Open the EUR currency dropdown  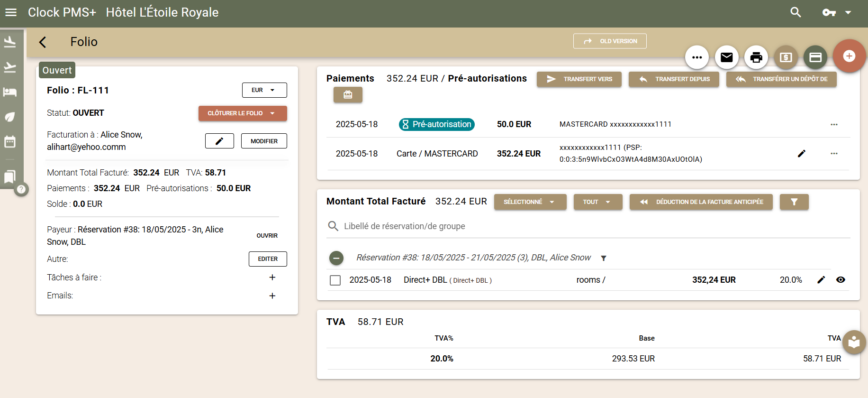coord(264,90)
